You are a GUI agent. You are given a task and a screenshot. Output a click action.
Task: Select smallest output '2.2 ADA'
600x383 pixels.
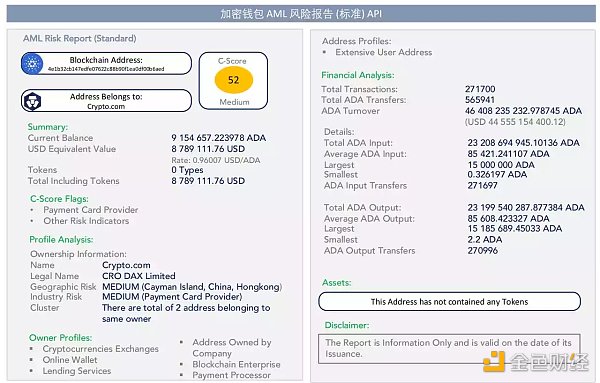click(485, 240)
